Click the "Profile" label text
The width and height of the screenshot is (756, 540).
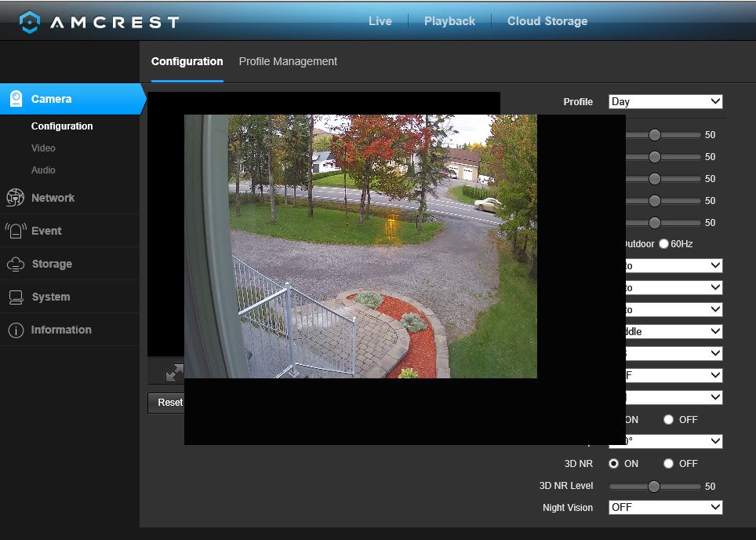tap(578, 102)
